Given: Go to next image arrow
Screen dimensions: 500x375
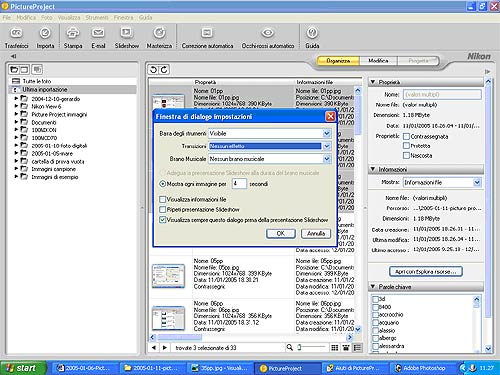Looking at the screenshot, I should click(165, 348).
